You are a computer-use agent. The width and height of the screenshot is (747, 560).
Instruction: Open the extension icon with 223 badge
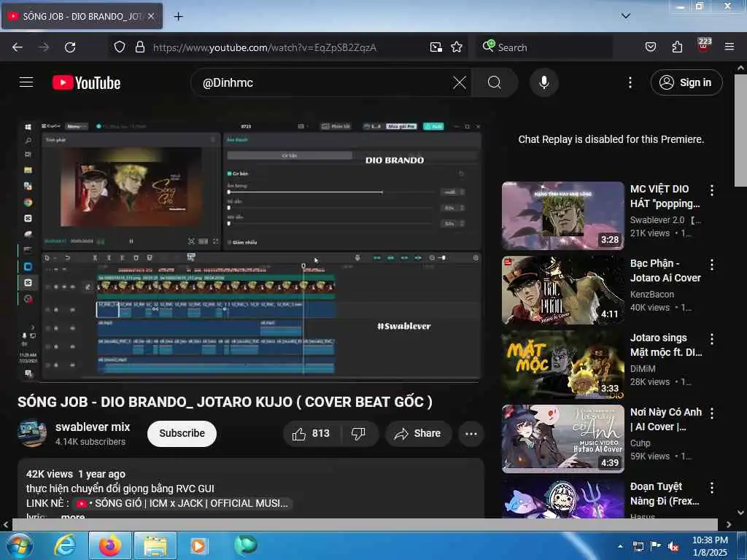click(x=704, y=45)
